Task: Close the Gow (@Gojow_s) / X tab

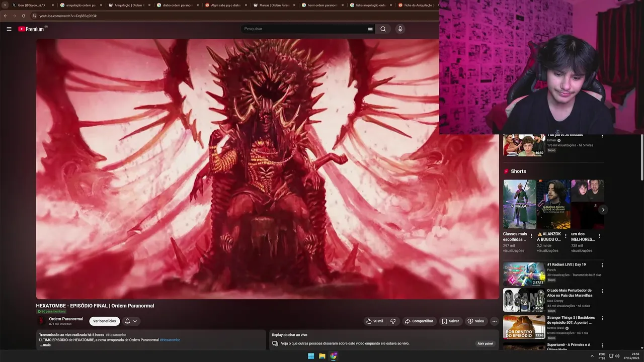Action: click(52, 5)
